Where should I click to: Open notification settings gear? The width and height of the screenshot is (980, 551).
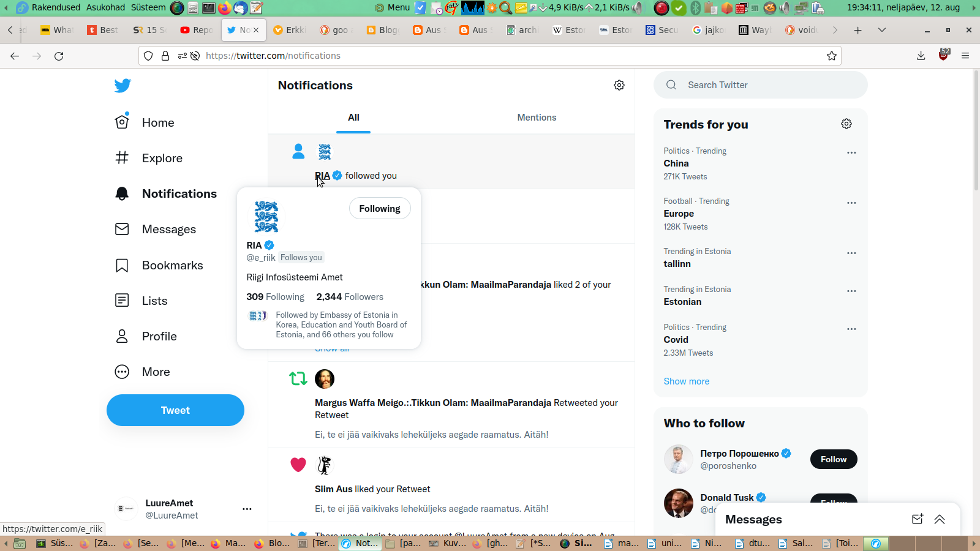[619, 85]
